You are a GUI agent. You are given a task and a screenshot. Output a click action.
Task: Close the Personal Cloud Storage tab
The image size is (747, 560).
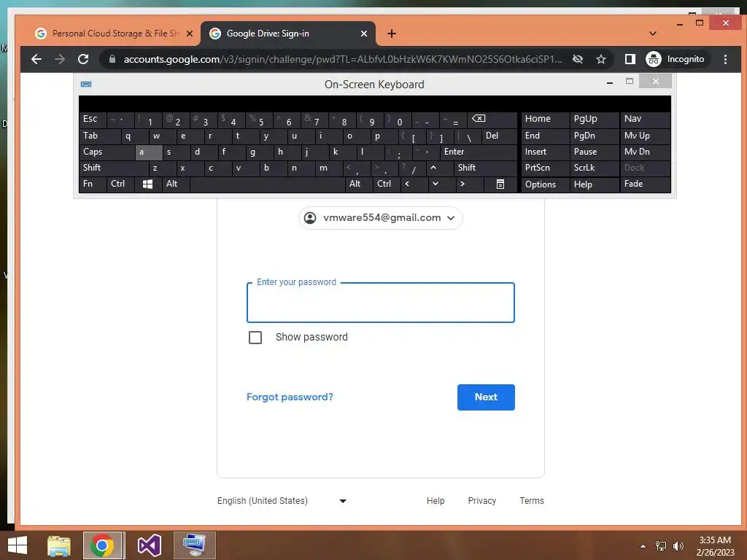[x=189, y=34]
